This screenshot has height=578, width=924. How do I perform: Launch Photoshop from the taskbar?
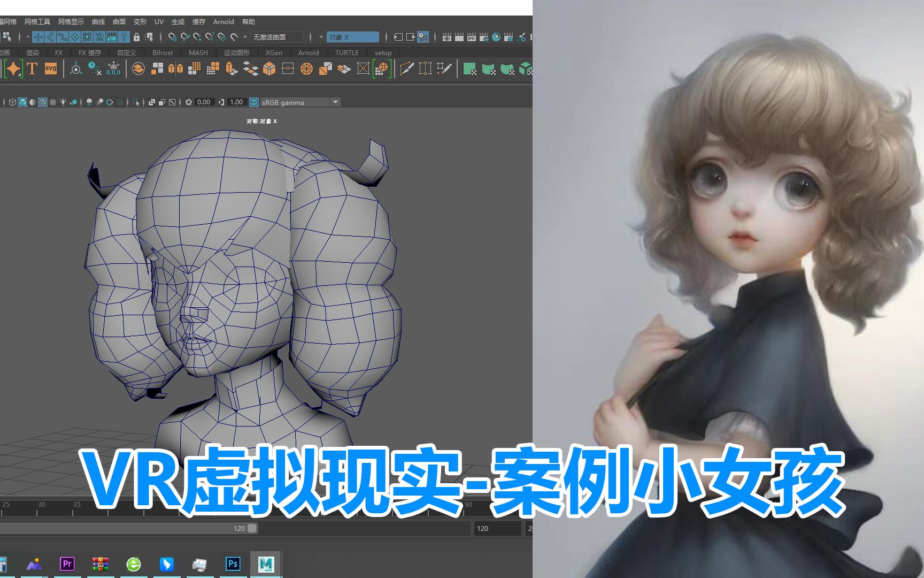click(233, 563)
